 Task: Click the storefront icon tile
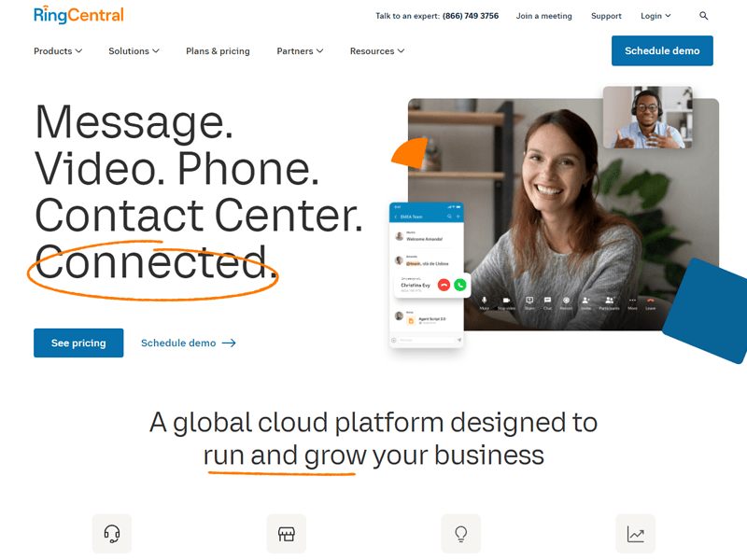pyautogui.click(x=287, y=533)
